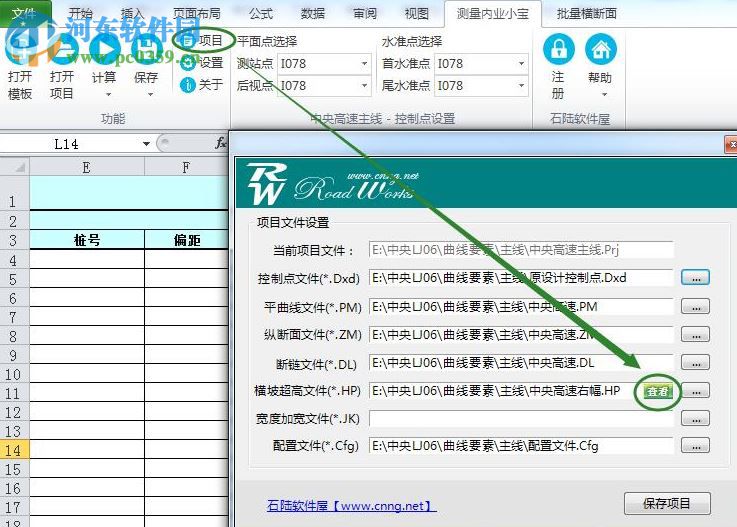Click the 当前项目文件 path field
The width and height of the screenshot is (737, 527).
click(521, 250)
